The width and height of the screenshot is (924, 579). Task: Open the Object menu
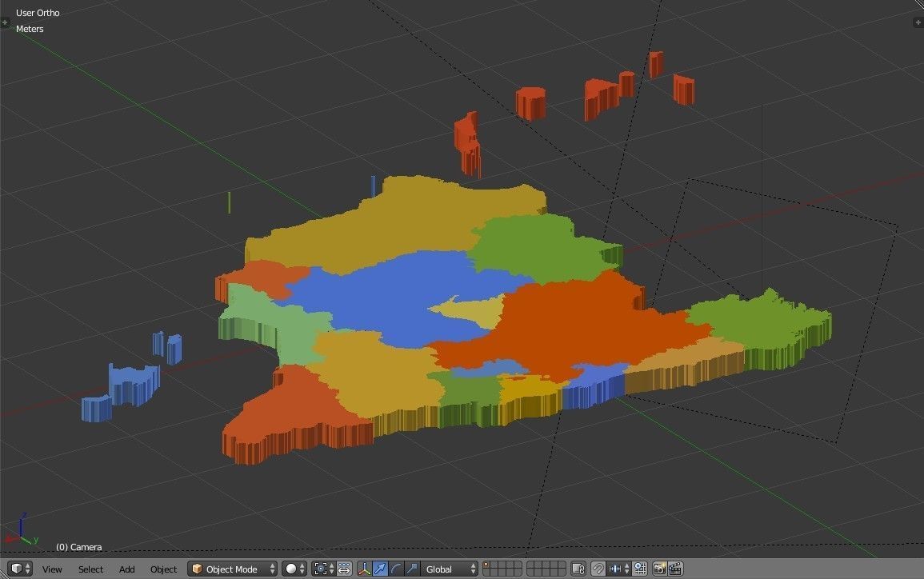pos(163,569)
